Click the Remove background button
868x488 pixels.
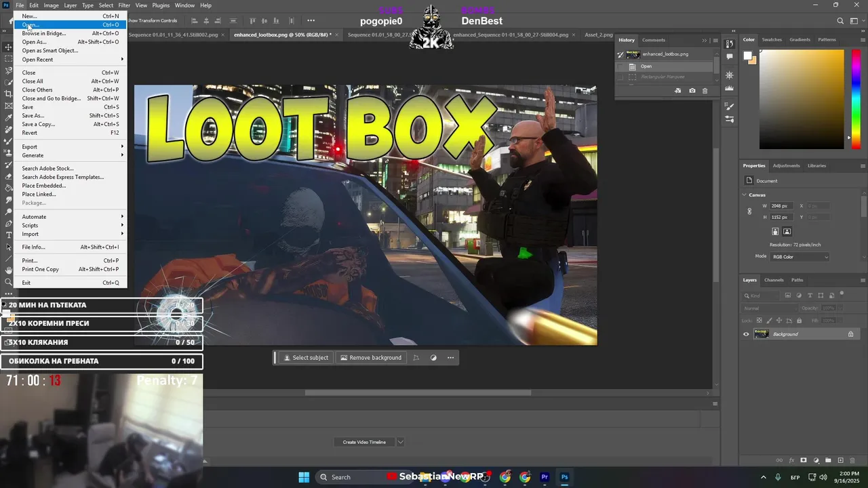(x=371, y=358)
